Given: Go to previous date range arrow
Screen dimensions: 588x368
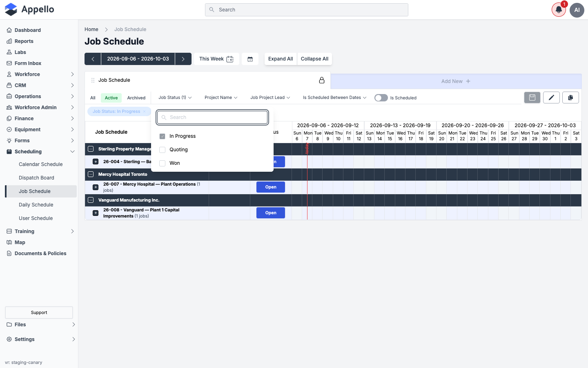Looking at the screenshot, I should 93,59.
